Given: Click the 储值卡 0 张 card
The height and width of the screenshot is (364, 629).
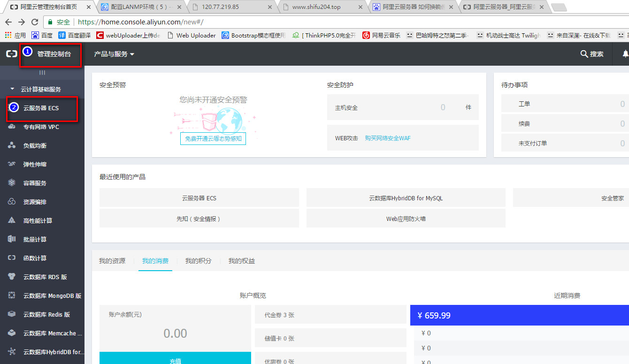Looking at the screenshot, I should [x=330, y=338].
